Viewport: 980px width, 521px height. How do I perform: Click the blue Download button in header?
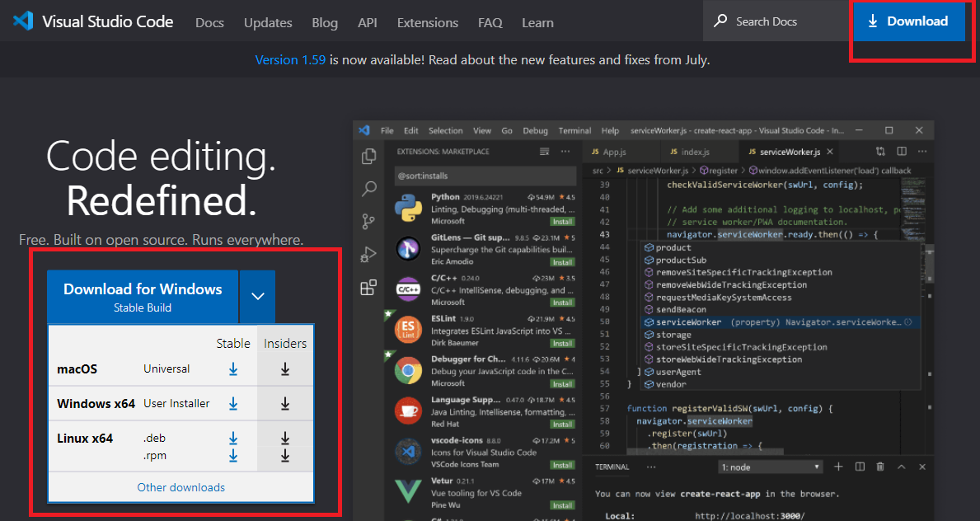pos(909,21)
